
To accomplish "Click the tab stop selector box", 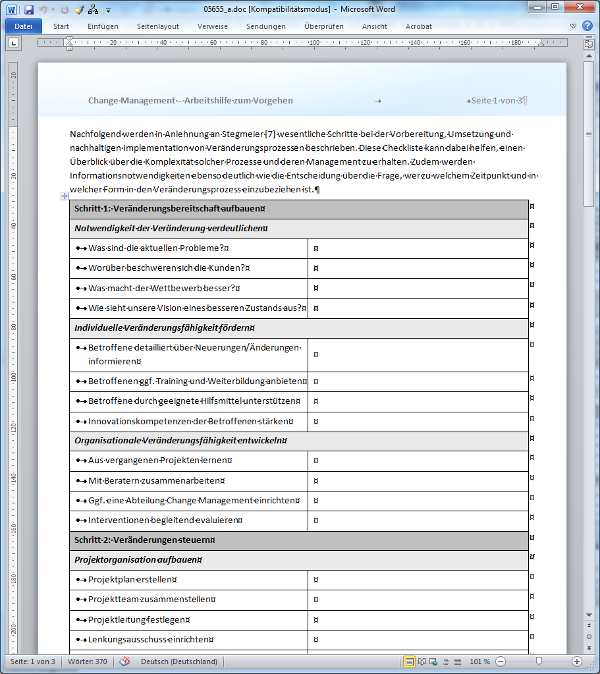I will click(x=13, y=43).
